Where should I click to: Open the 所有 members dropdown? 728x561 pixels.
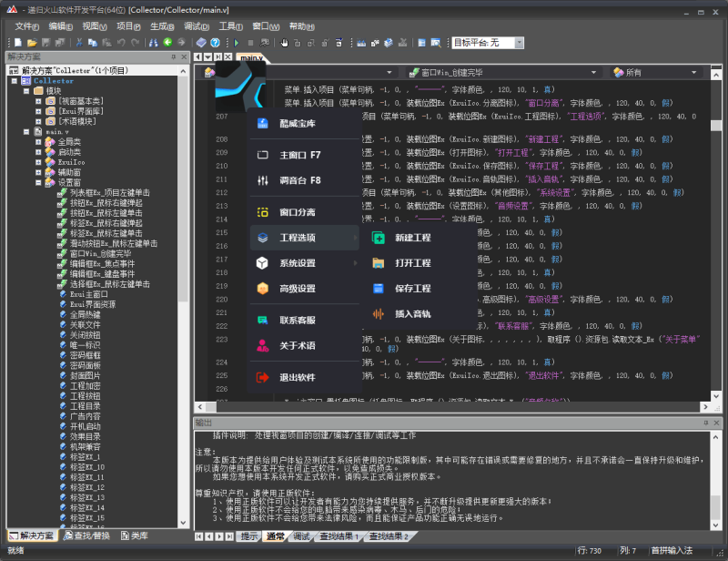pos(693,72)
